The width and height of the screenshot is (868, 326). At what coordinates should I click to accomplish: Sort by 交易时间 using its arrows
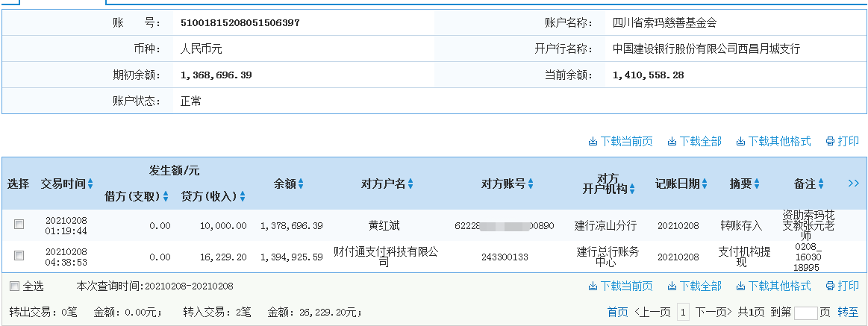[x=90, y=184]
